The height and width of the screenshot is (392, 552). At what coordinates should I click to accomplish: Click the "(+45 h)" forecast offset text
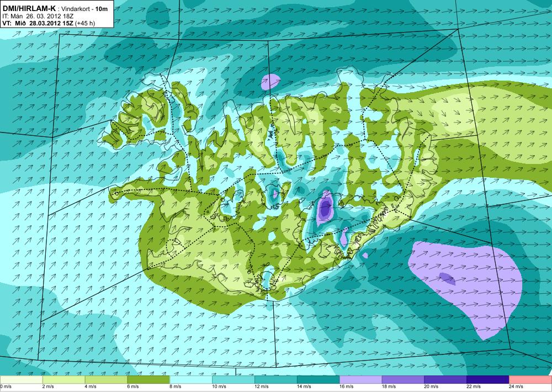[x=85, y=24]
